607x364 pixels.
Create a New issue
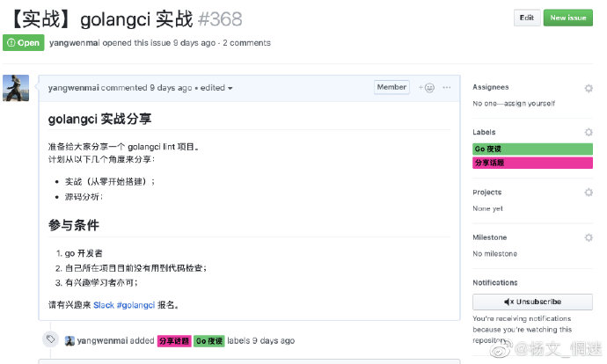coord(568,18)
